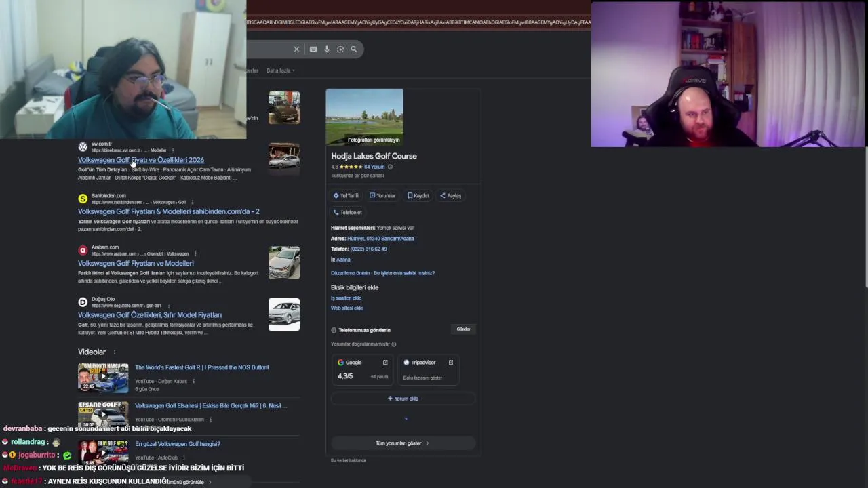Image resolution: width=868 pixels, height=488 pixels.
Task: Open three-dot options for the Arabam.com result
Action: [196, 253]
